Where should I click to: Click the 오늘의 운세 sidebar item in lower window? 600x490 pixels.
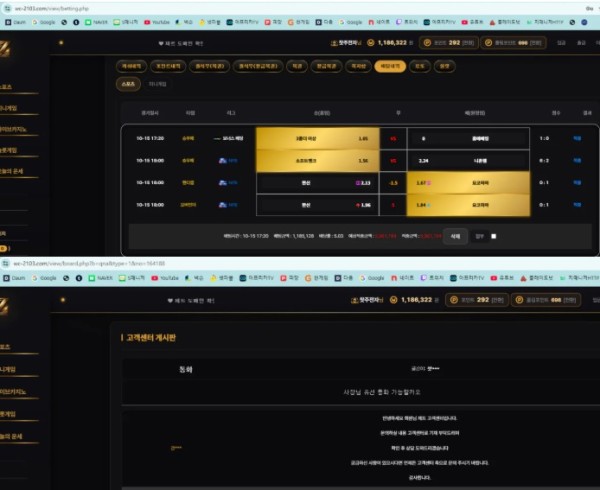pyautogui.click(x=11, y=436)
